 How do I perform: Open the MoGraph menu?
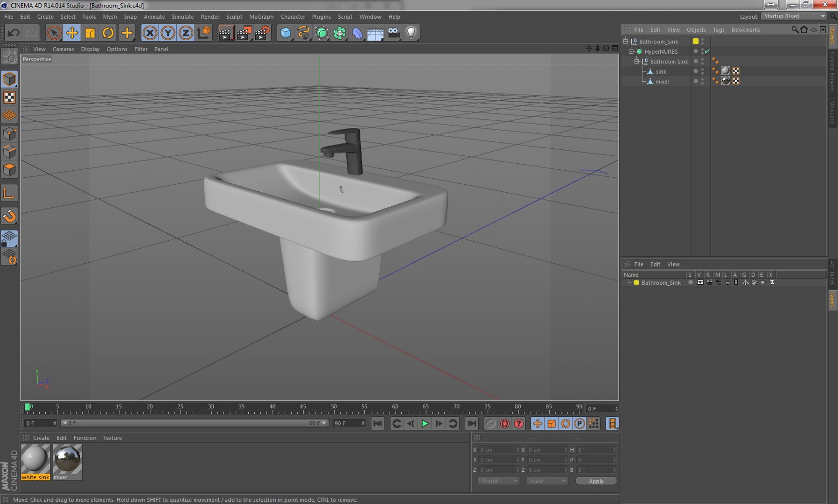(x=261, y=16)
